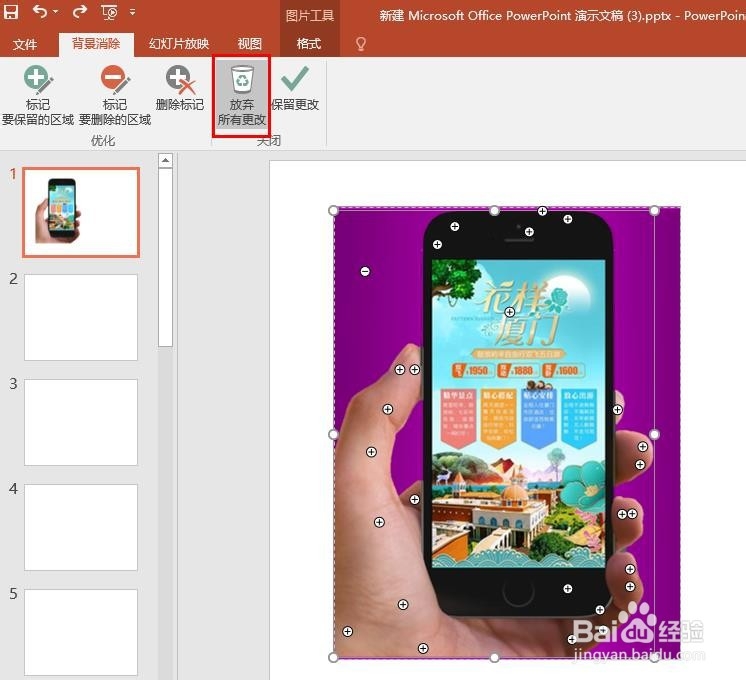Open the 格式 tab under 图片工具
The height and width of the screenshot is (680, 746).
click(x=309, y=44)
